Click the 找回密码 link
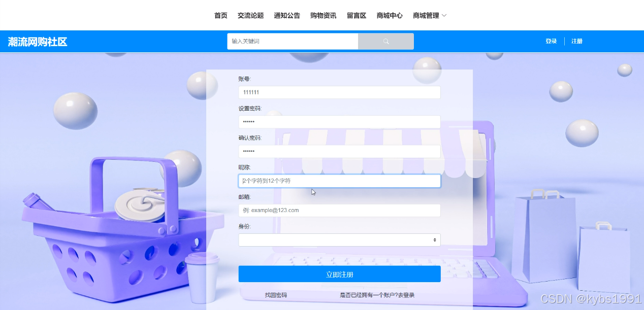This screenshot has width=644, height=310. [276, 295]
